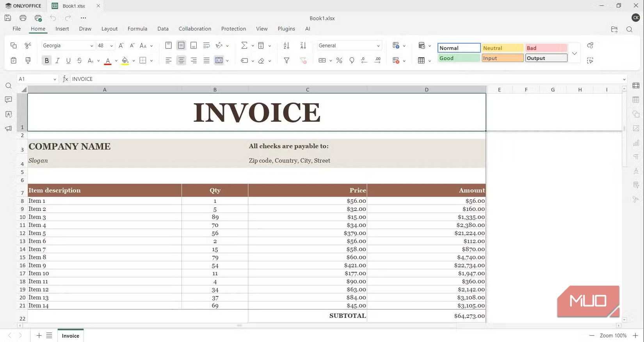Switch to the Data tab
This screenshot has width=644, height=342.
pyautogui.click(x=163, y=29)
